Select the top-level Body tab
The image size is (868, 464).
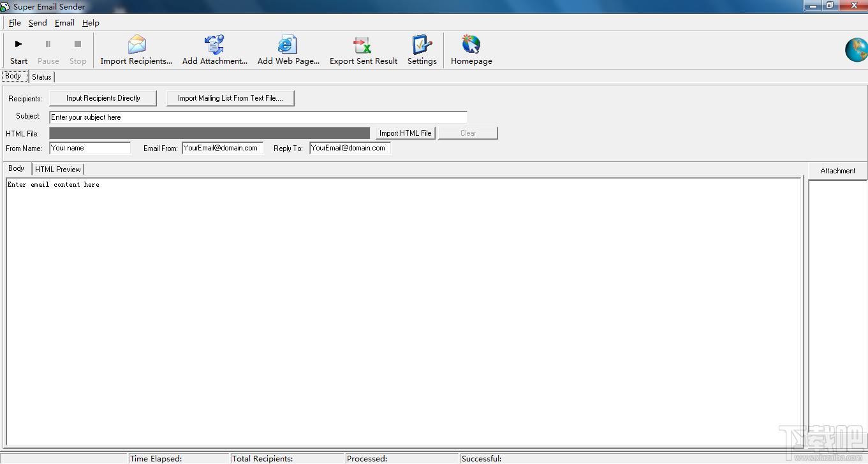coord(13,76)
